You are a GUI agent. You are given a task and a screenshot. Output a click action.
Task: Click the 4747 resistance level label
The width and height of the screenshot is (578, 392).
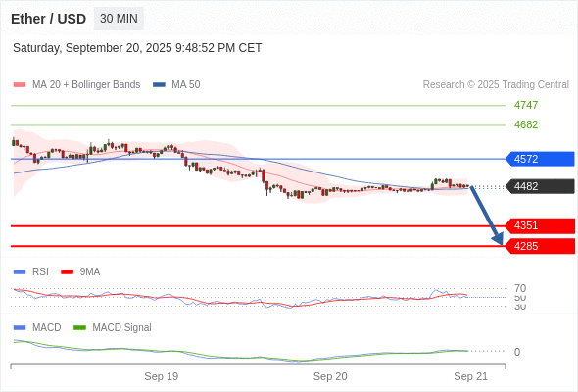point(526,105)
